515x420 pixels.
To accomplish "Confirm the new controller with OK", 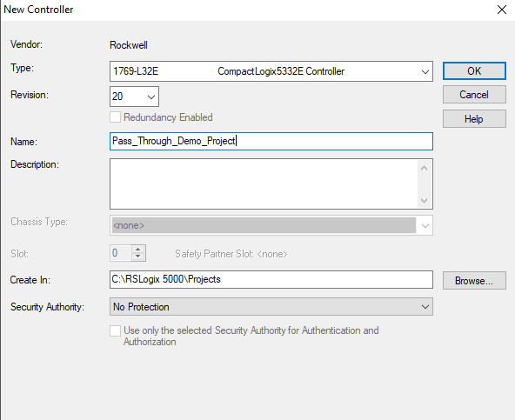I will click(474, 71).
